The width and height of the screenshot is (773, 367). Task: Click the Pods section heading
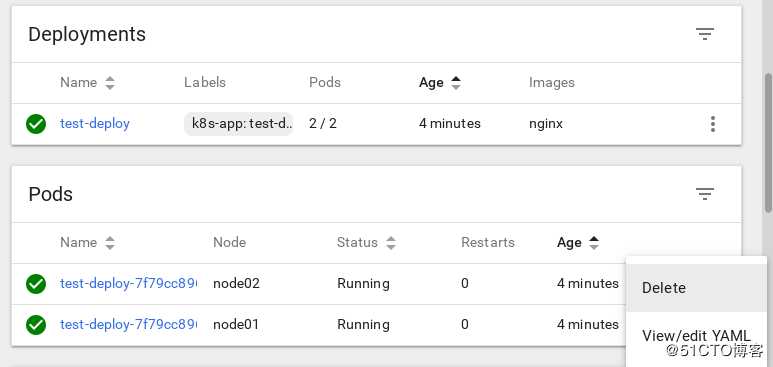pyautogui.click(x=50, y=194)
